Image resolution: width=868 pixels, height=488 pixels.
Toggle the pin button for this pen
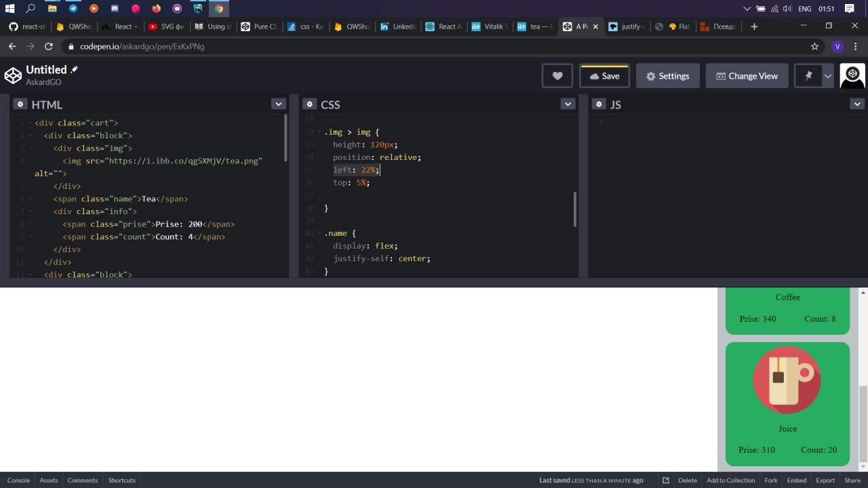[808, 76]
